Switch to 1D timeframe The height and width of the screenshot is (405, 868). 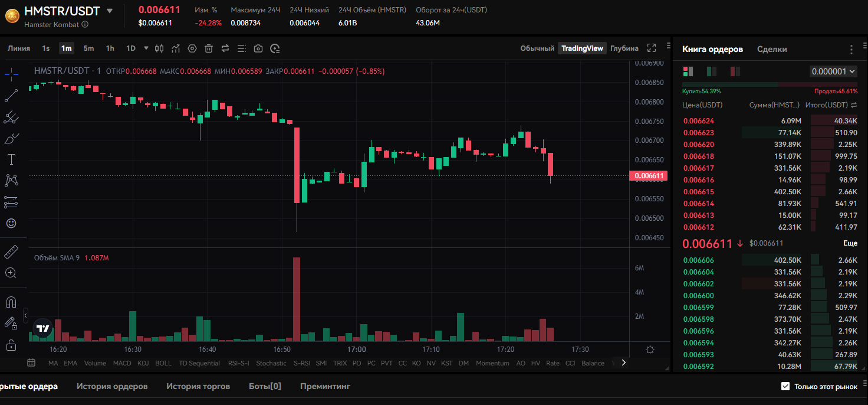(131, 48)
